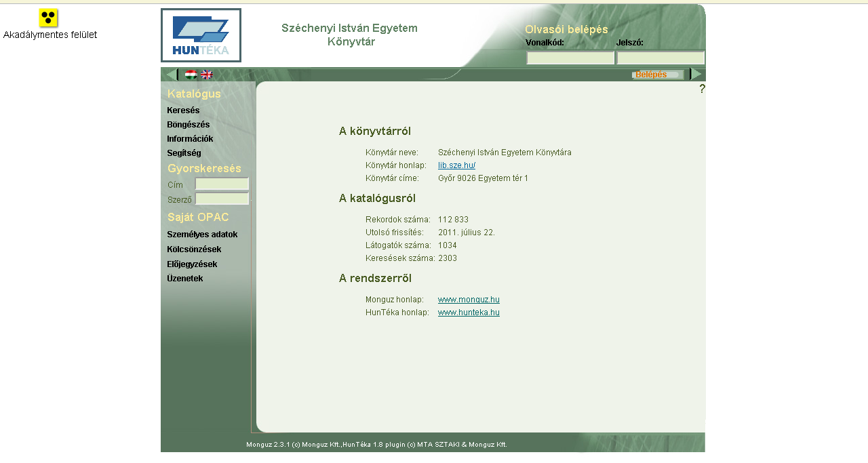The image size is (868, 463).
Task: Open the Előjegyzések menu item
Action: click(x=192, y=264)
